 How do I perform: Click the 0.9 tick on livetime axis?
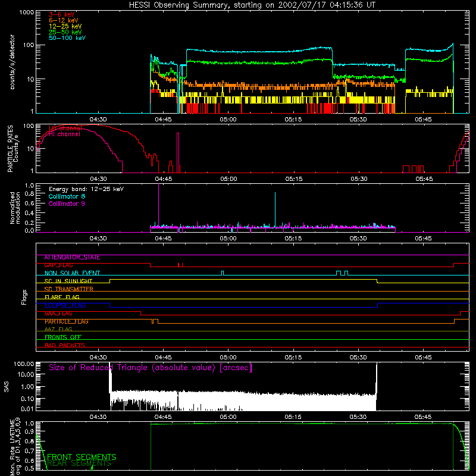coord(29,431)
